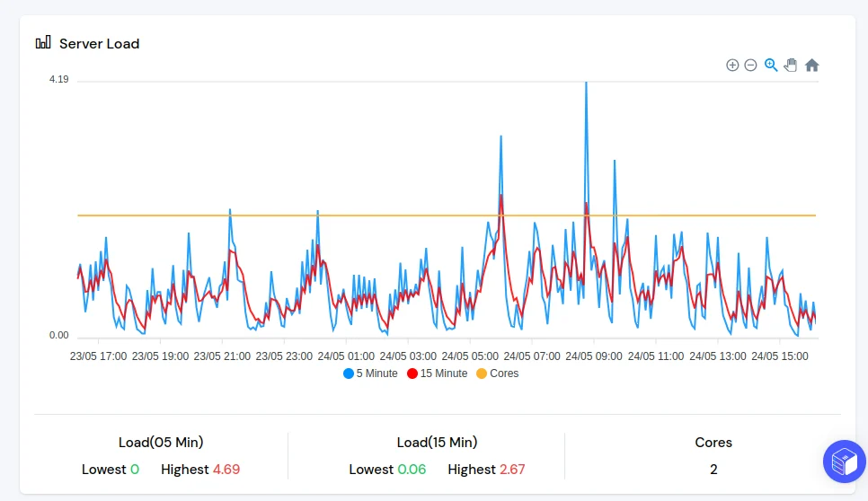
Task: Click the Load(15 Min) label
Action: (438, 443)
